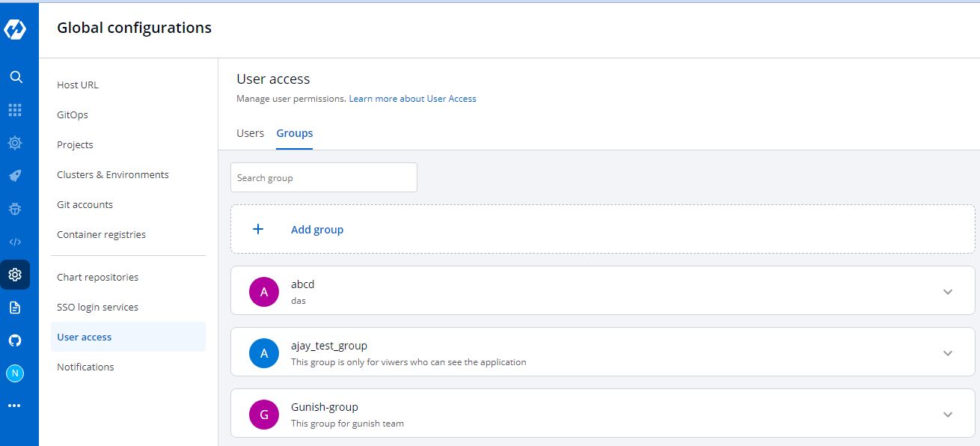Click Add group button
980x446 pixels.
click(316, 230)
